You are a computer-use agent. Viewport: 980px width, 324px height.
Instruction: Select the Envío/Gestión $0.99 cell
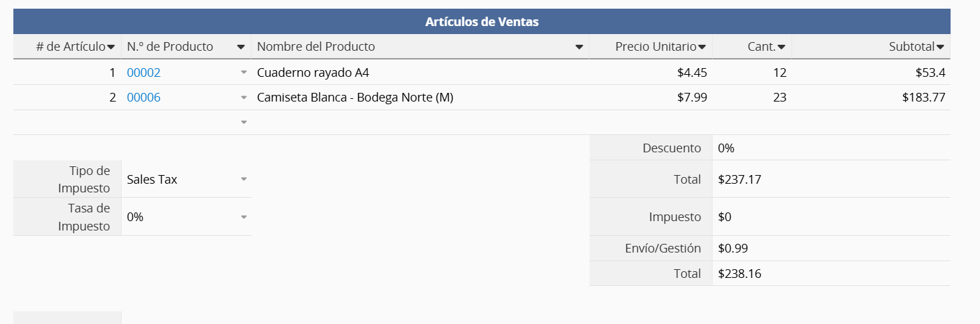830,249
